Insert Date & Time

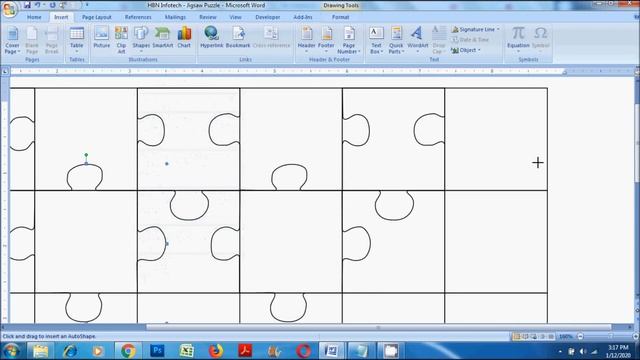pos(470,40)
